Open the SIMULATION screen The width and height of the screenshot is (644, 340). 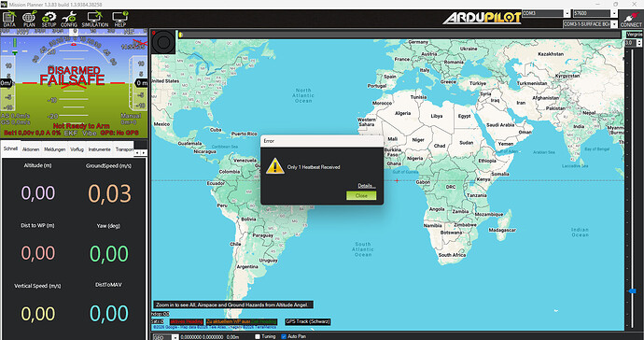pos(95,19)
